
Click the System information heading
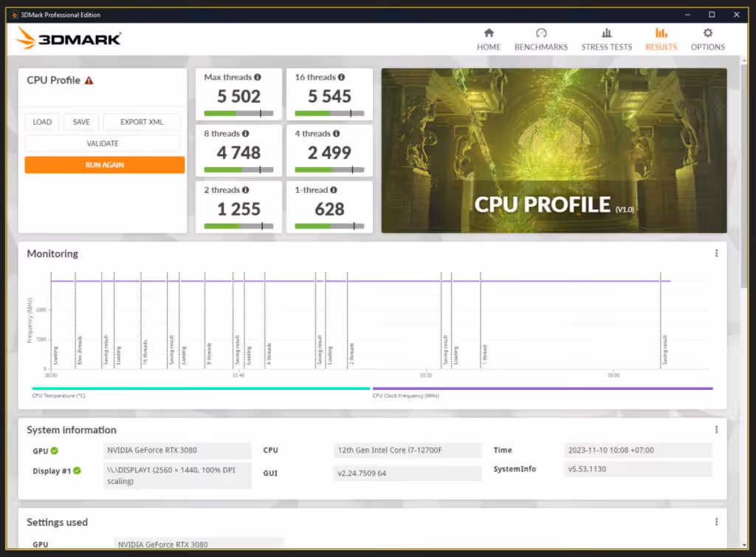72,430
